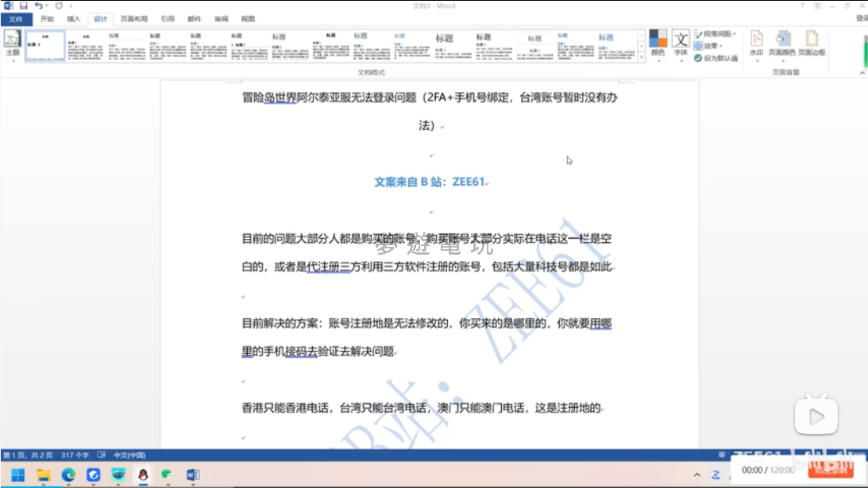Viewport: 868px width, 488px height.
Task: Click the video play button overlay
Action: coord(816,416)
